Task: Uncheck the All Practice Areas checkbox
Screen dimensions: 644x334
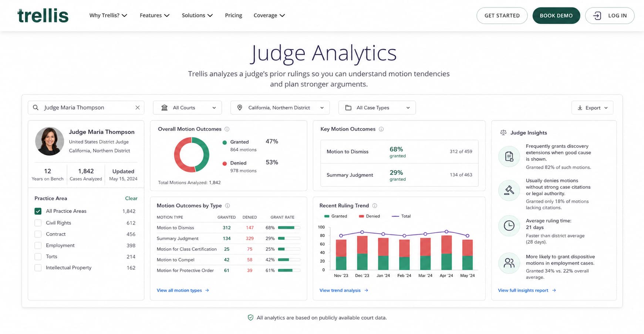Action: [38, 211]
